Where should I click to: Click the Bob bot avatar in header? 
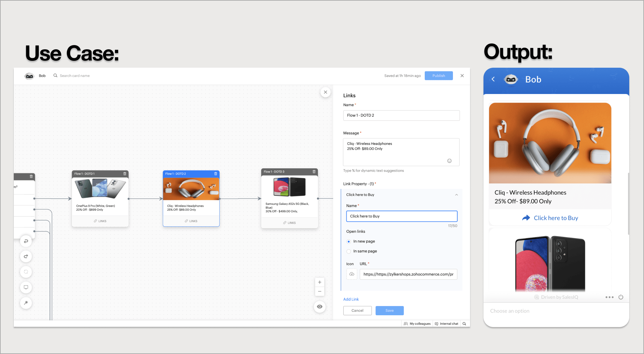[x=29, y=76]
